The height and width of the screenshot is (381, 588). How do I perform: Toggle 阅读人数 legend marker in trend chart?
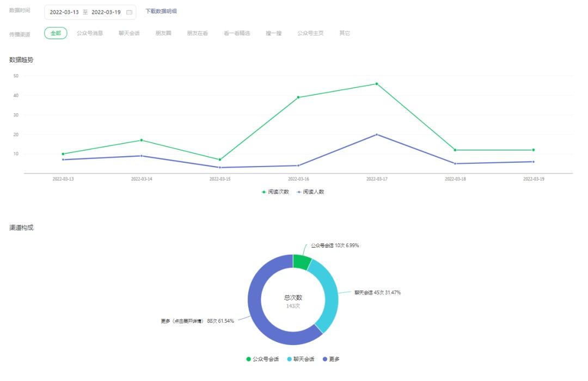[299, 192]
